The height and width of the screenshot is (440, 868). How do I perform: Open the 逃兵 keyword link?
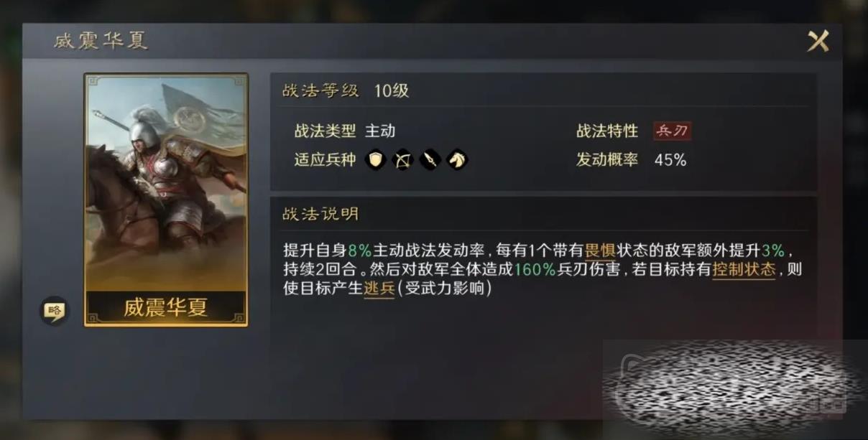[x=379, y=289]
